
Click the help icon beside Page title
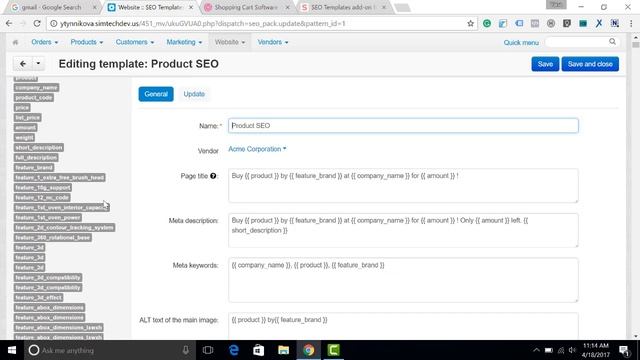pyautogui.click(x=213, y=176)
